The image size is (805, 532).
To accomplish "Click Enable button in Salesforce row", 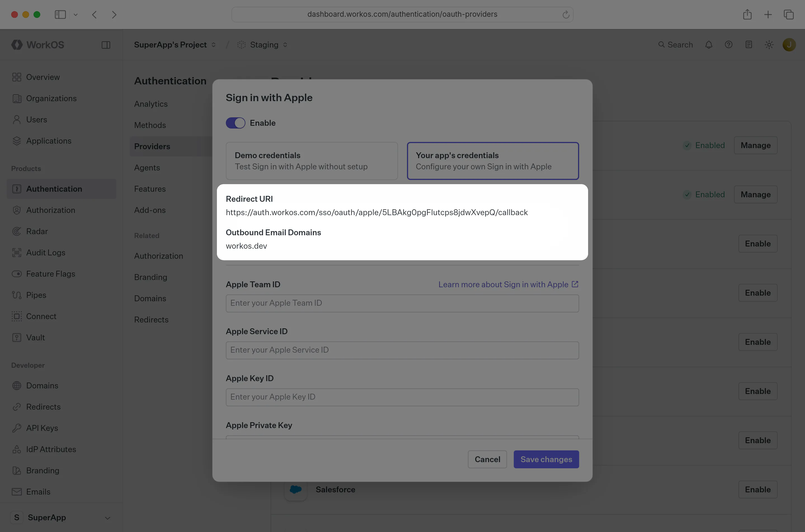I will 757,489.
